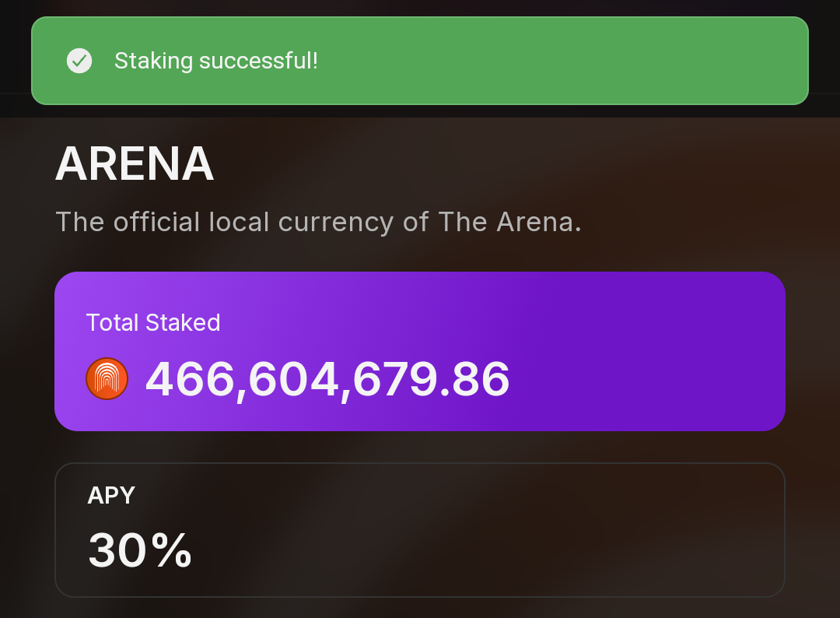Click the word "Staked" in the card label

[x=185, y=322]
